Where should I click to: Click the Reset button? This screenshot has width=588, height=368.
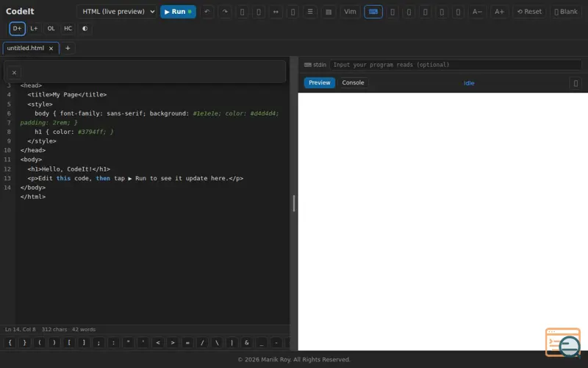529,12
